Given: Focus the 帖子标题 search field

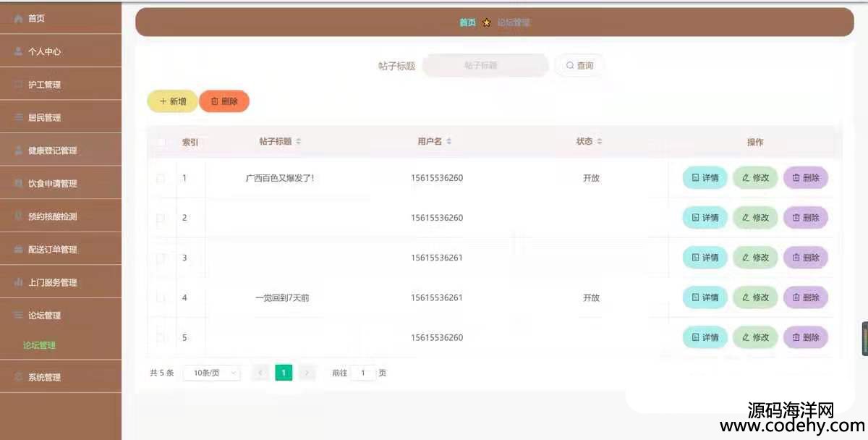Looking at the screenshot, I should [x=485, y=65].
